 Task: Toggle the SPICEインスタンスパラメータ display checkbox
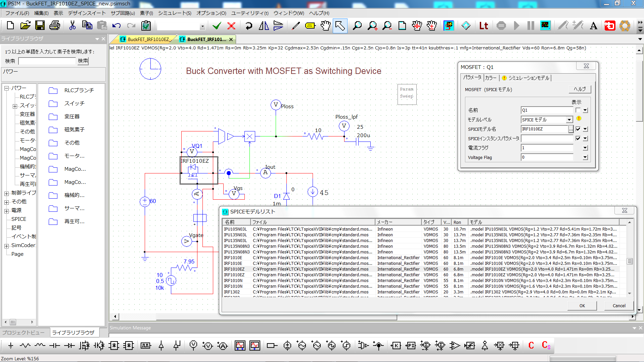click(x=578, y=138)
